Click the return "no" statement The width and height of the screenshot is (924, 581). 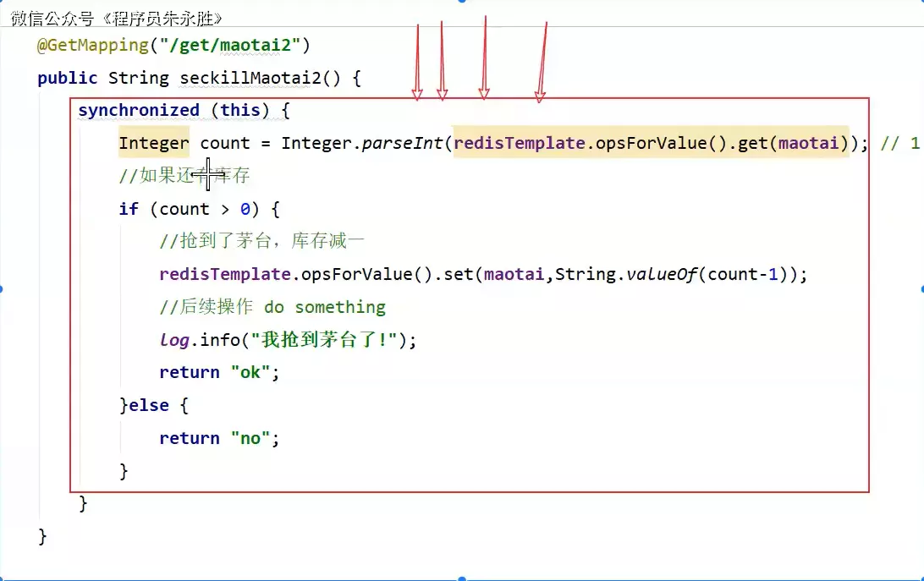tap(218, 438)
